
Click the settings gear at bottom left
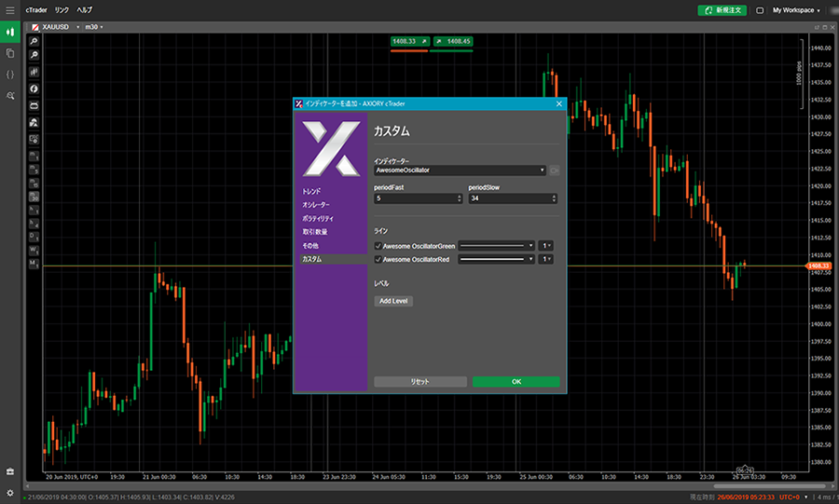coord(10,492)
